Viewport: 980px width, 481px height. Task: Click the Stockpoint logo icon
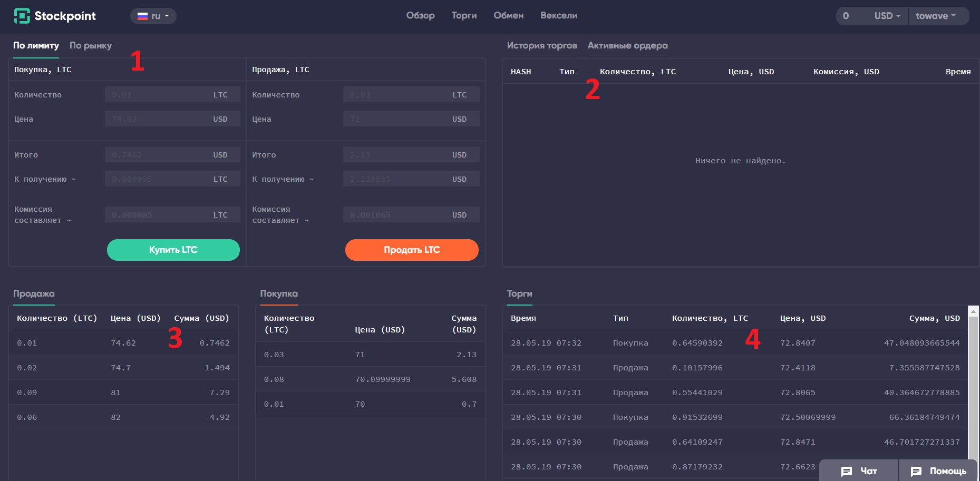[x=22, y=16]
